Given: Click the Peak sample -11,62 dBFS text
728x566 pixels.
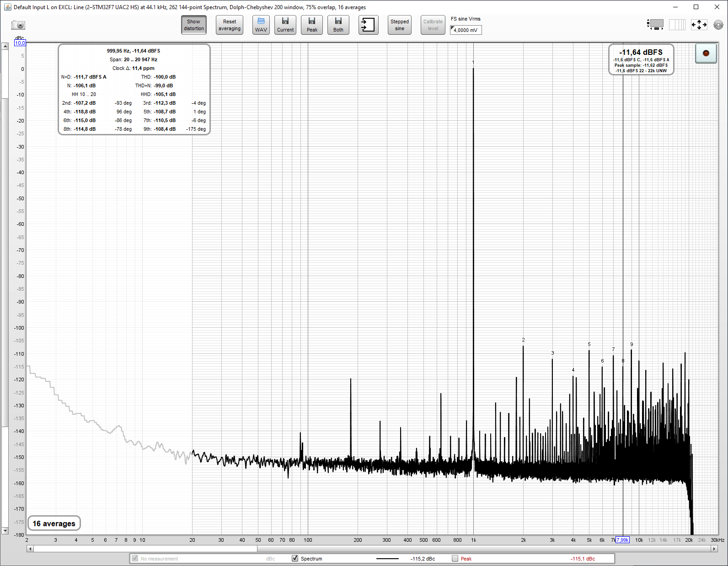Looking at the screenshot, I should pos(641,65).
